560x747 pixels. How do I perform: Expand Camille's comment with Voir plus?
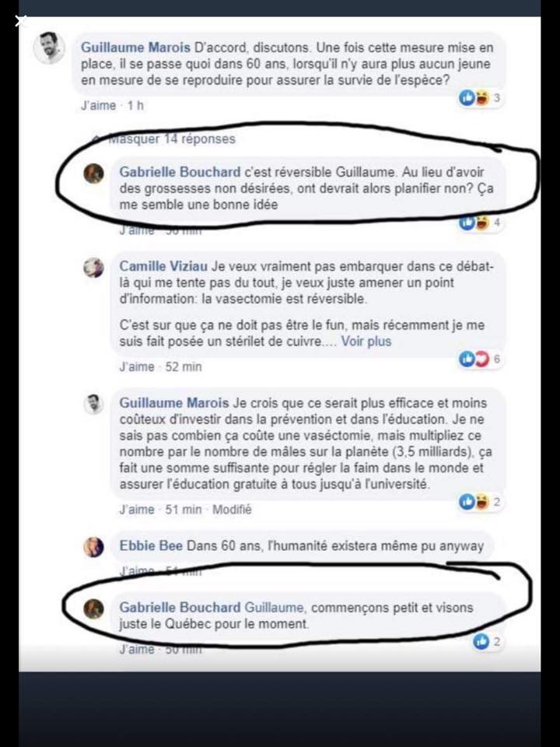pos(366,341)
